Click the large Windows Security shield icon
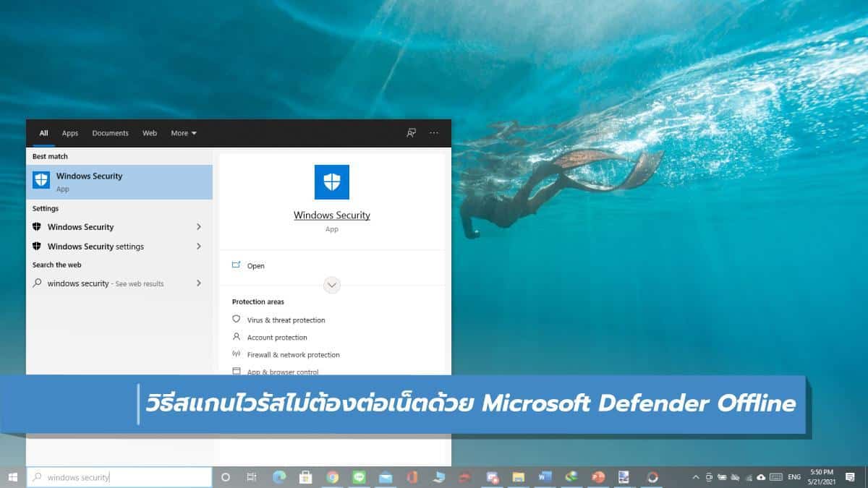868x488 pixels. click(x=331, y=182)
